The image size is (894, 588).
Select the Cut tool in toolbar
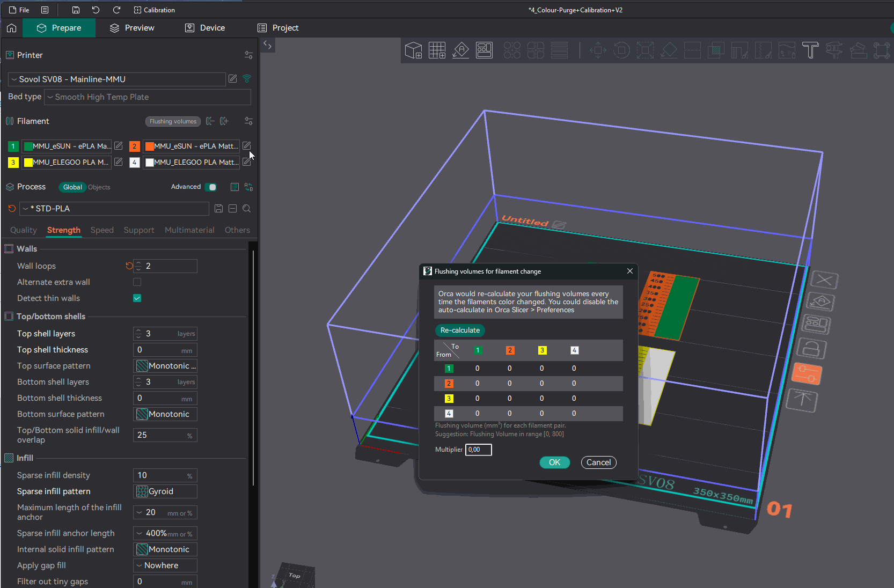692,50
